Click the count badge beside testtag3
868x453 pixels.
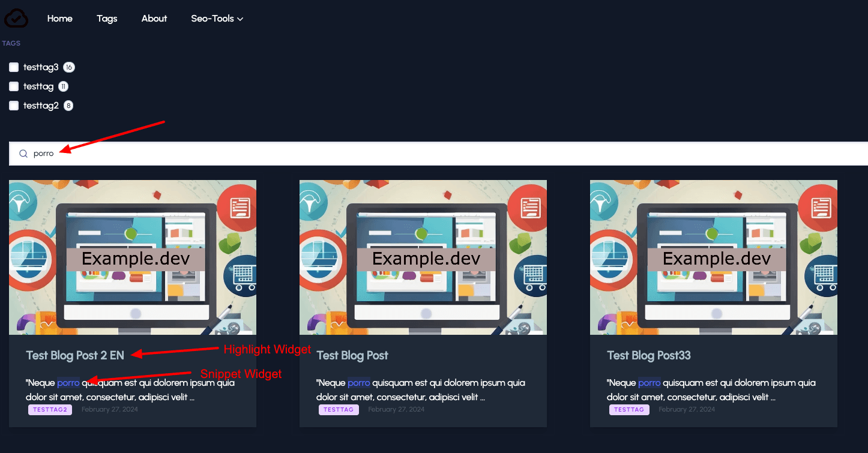(x=69, y=67)
